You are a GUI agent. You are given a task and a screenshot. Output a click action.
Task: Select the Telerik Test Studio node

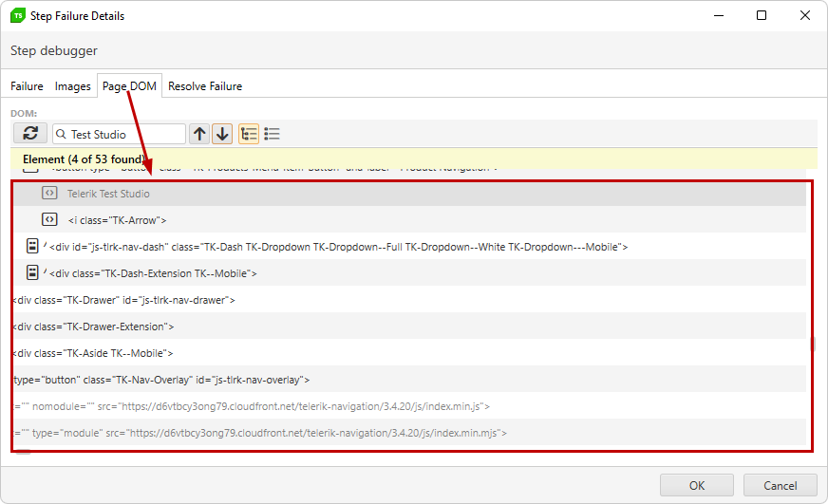click(410, 194)
